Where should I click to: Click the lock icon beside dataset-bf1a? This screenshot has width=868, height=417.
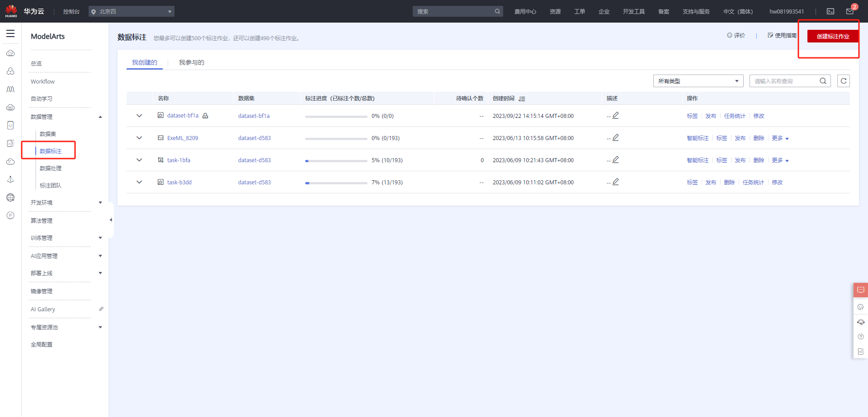click(205, 116)
